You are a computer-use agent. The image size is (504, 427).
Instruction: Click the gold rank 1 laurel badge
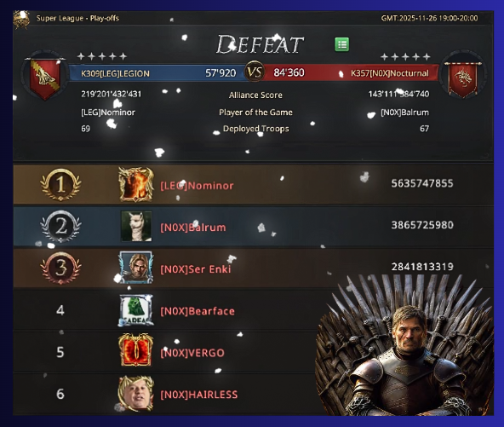60,185
